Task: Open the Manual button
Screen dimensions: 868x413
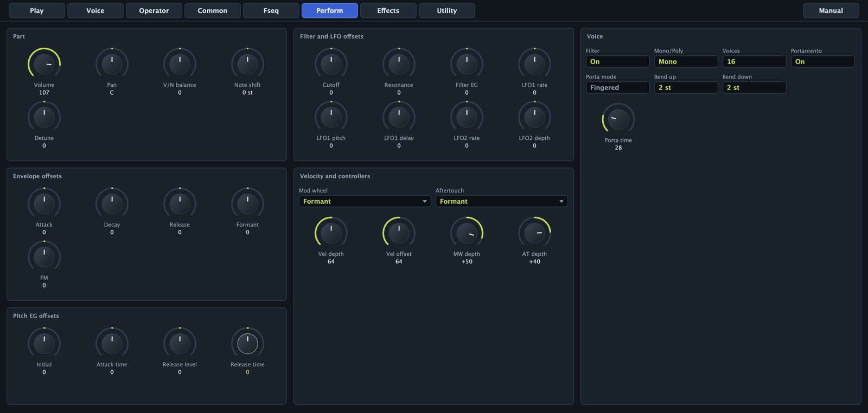Action: click(x=831, y=10)
